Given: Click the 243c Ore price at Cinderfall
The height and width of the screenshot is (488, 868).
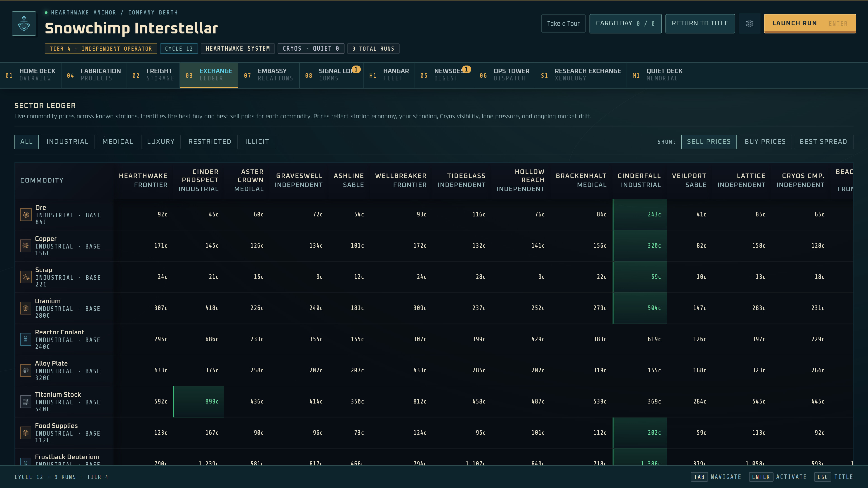Looking at the screenshot, I should click(x=639, y=215).
